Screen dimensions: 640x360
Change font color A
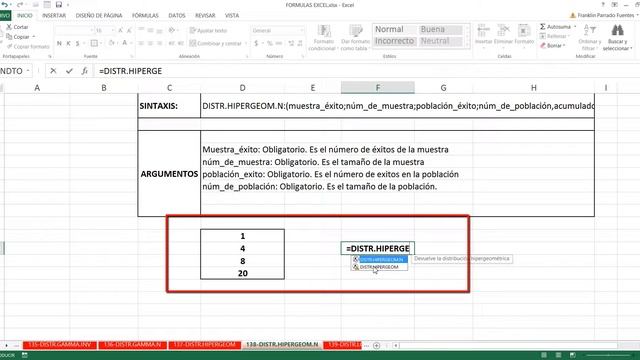point(124,43)
